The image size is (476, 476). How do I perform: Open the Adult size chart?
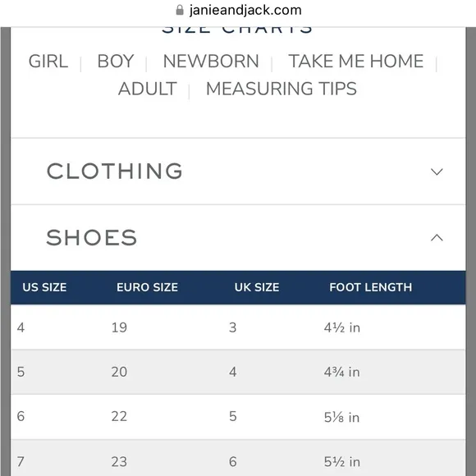[148, 89]
